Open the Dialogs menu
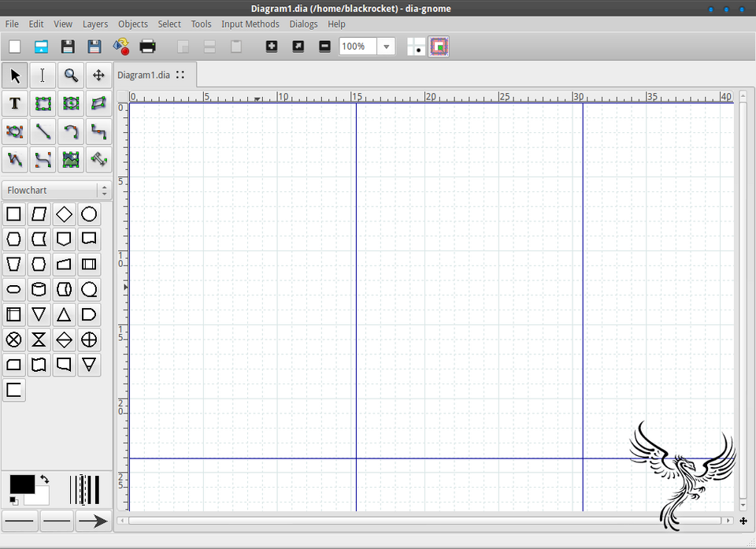756x549 pixels. point(303,24)
